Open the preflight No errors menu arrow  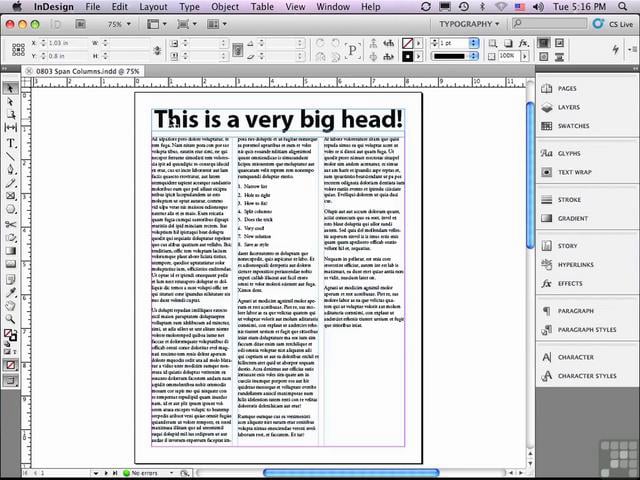171,473
